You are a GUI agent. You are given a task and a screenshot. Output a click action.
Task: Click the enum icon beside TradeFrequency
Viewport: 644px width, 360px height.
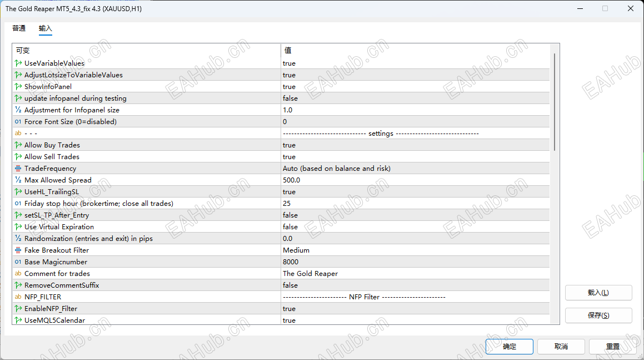(x=18, y=168)
